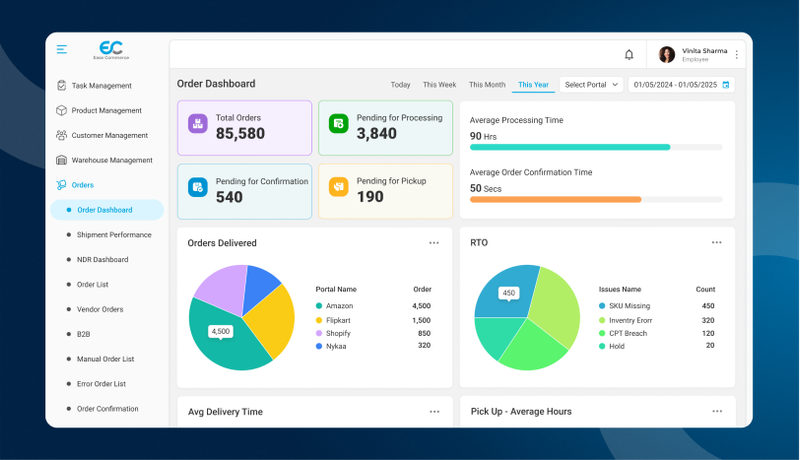
Task: Open RTO card more options menu
Action: [717, 242]
